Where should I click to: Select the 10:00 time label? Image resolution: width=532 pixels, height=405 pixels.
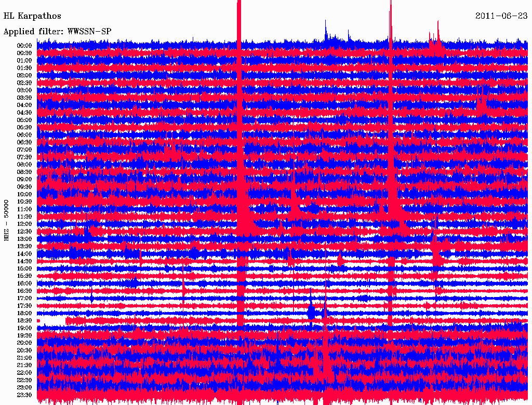coord(24,194)
